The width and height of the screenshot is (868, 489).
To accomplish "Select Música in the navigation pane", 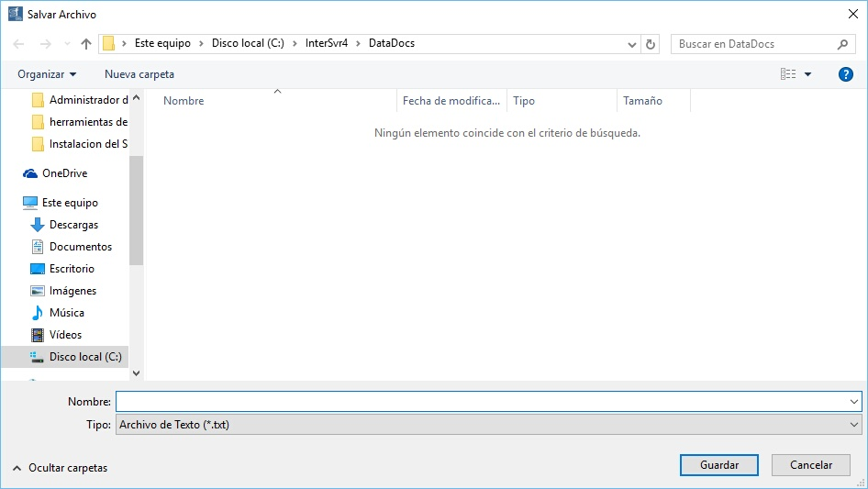I will pos(67,313).
